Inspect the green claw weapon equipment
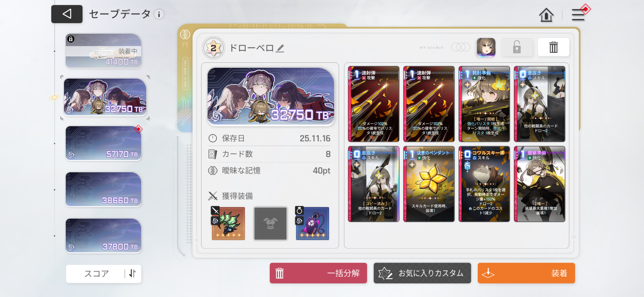This screenshot has height=297, width=644. [x=228, y=223]
